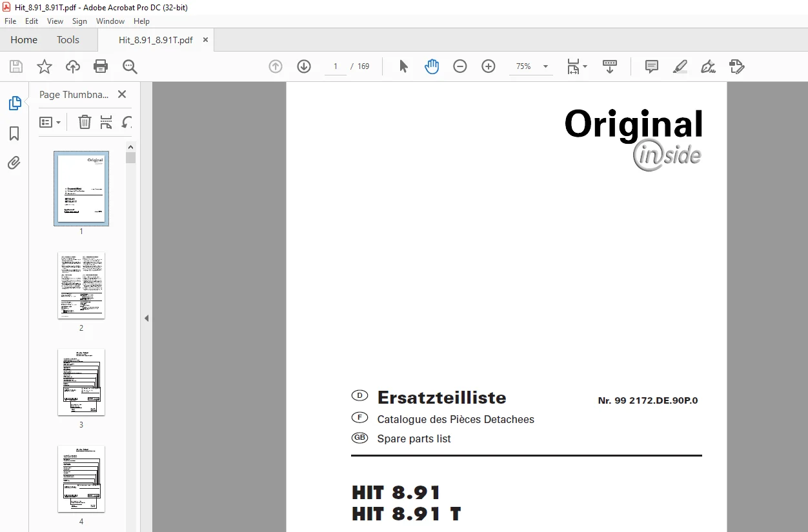Delete selected pages with trash icon

tap(85, 122)
